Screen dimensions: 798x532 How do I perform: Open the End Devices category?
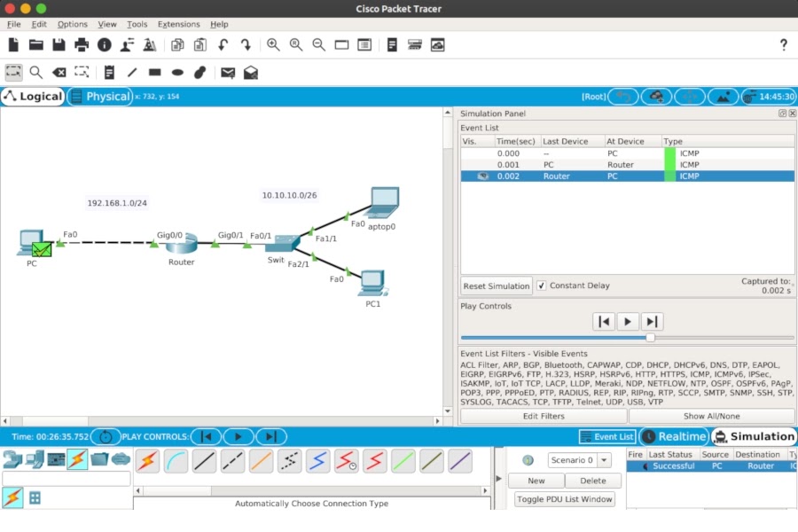tap(34, 459)
